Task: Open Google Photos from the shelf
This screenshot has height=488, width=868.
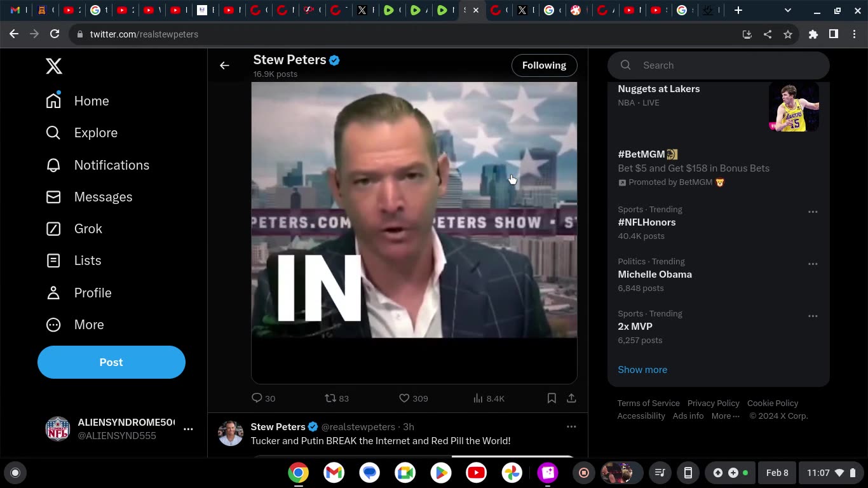Action: 512,473
